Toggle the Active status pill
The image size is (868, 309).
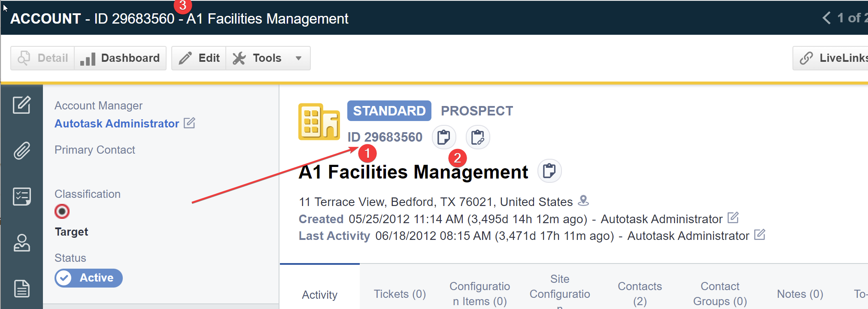[88, 278]
